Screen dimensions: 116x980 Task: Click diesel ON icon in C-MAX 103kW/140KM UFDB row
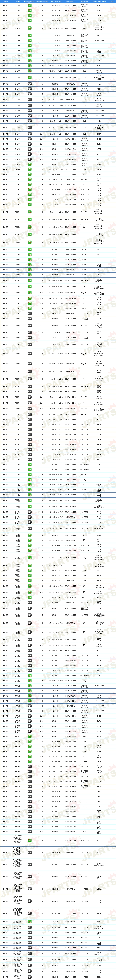(x=30, y=149)
